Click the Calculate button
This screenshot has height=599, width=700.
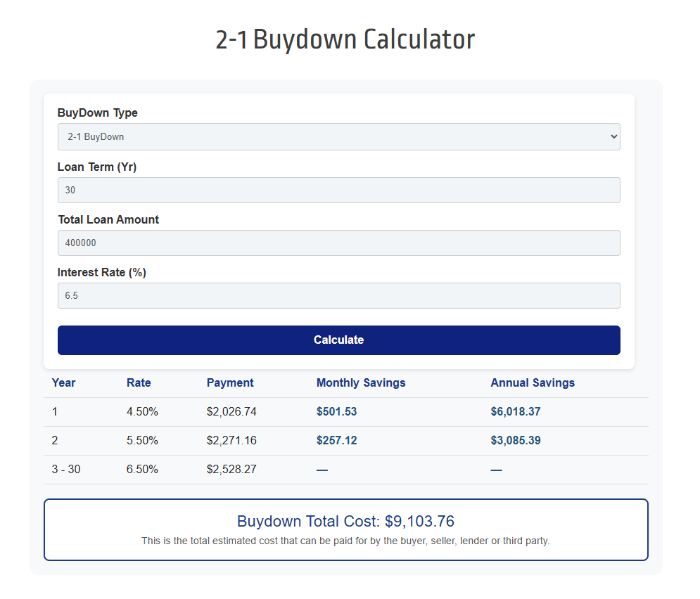click(x=338, y=340)
